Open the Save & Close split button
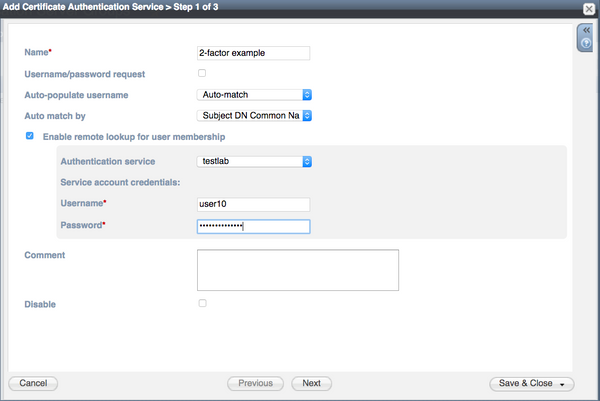The width and height of the screenshot is (600, 401). 532,383
